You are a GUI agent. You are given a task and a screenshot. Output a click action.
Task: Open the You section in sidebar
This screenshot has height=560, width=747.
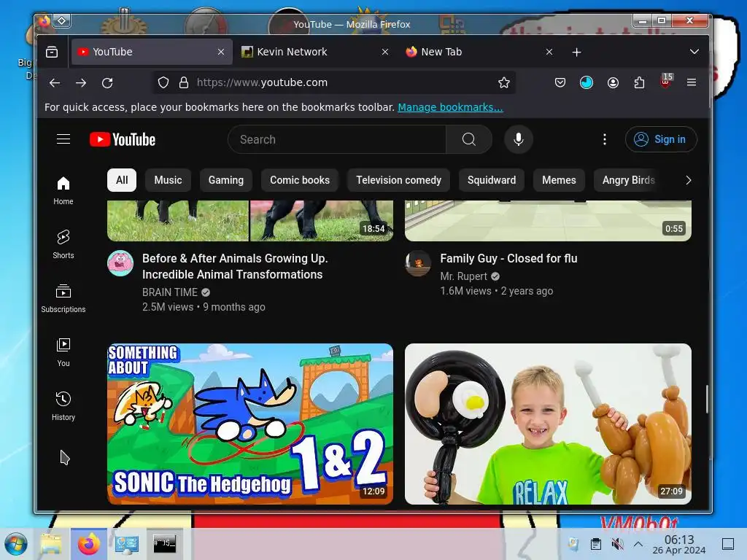coord(63,352)
